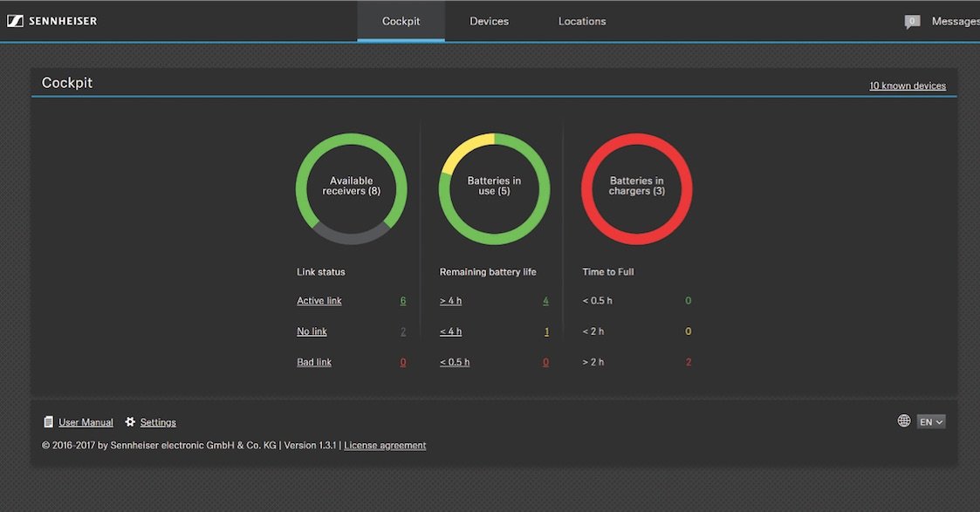Open the Locations tab

582,21
